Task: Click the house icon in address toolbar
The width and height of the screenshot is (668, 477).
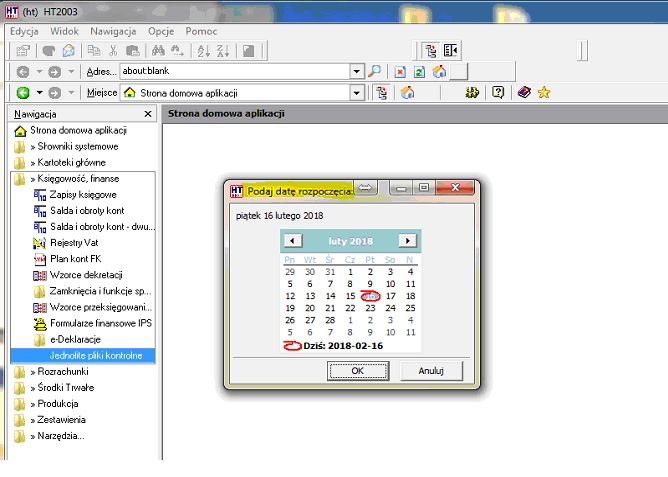Action: 439,71
